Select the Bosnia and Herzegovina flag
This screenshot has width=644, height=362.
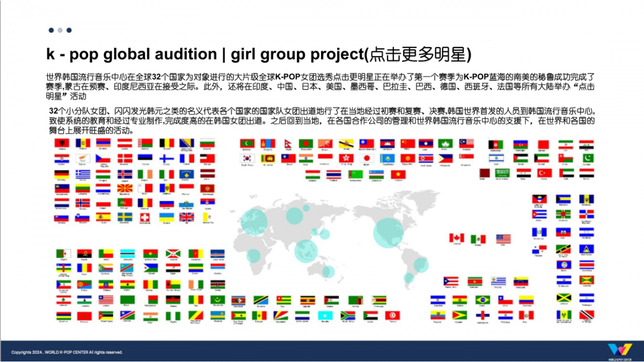click(187, 143)
